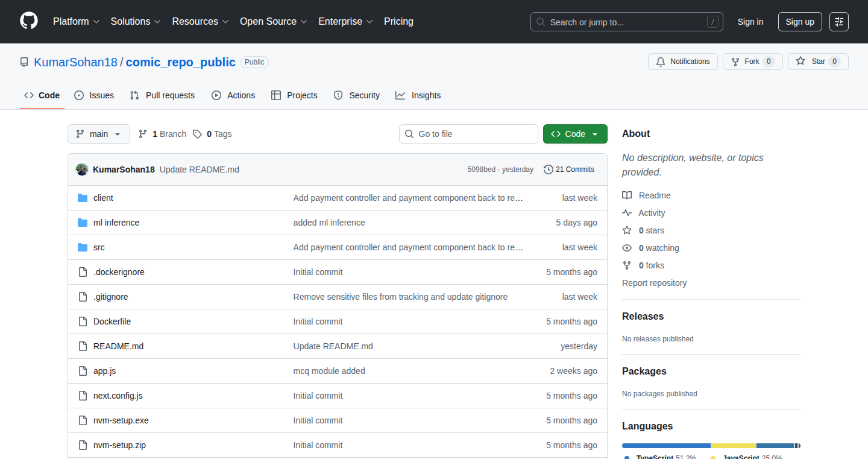Select the folder icon next to ml inference
The image size is (868, 459).
tap(83, 223)
